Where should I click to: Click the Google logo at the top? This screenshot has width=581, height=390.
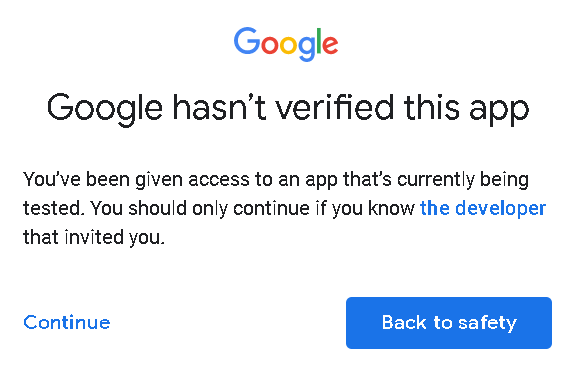(x=286, y=44)
